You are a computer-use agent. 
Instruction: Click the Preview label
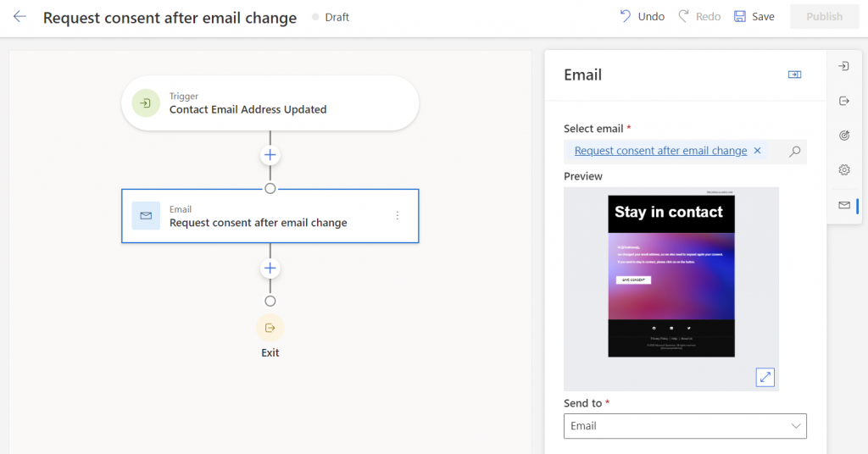pyautogui.click(x=583, y=176)
